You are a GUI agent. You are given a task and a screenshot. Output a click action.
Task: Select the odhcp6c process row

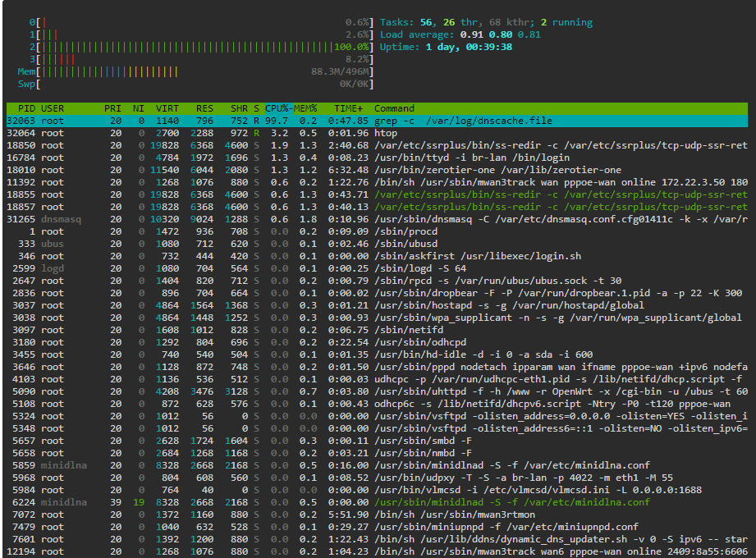(x=377, y=404)
